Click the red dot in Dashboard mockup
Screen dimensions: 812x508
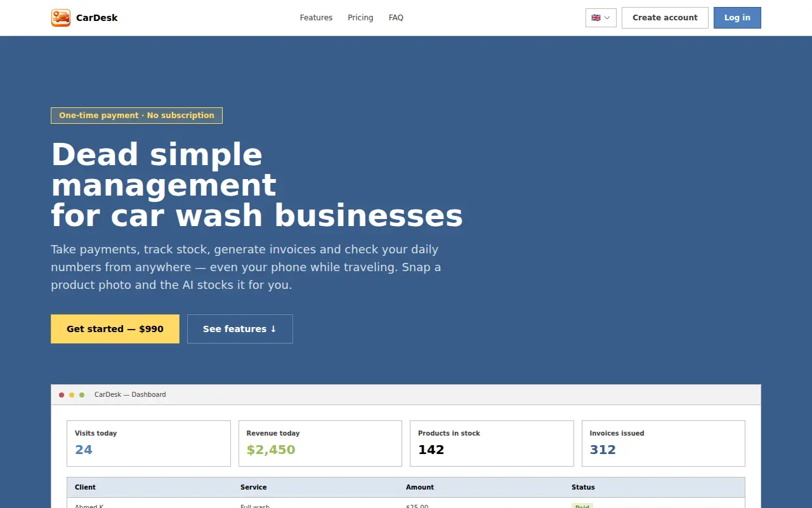[x=62, y=395]
